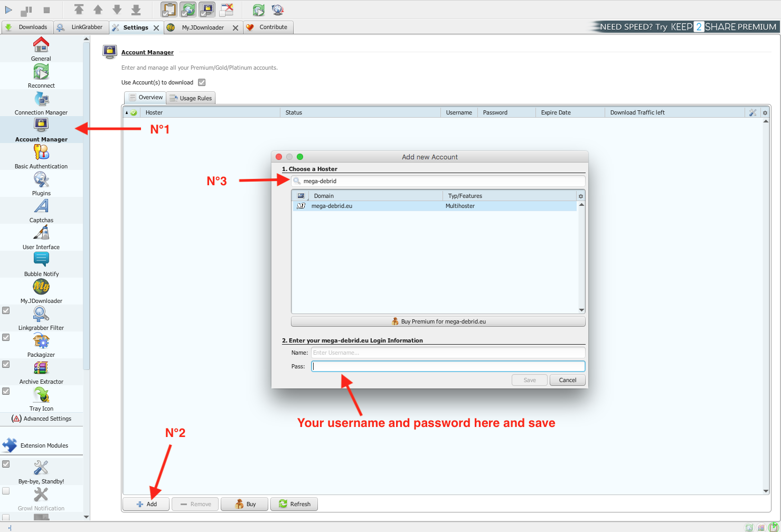This screenshot has width=781, height=532.
Task: Click the move up arrow icon
Action: 98,9
